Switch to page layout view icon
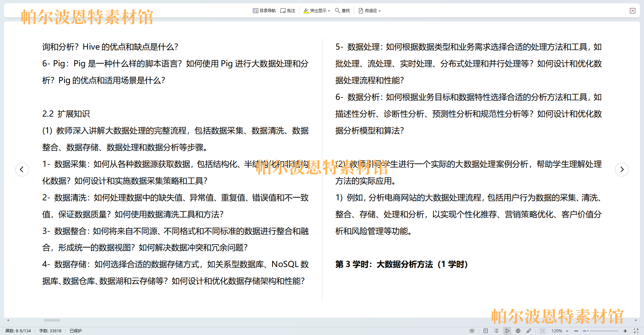The height and width of the screenshot is (335, 644). tap(486, 331)
